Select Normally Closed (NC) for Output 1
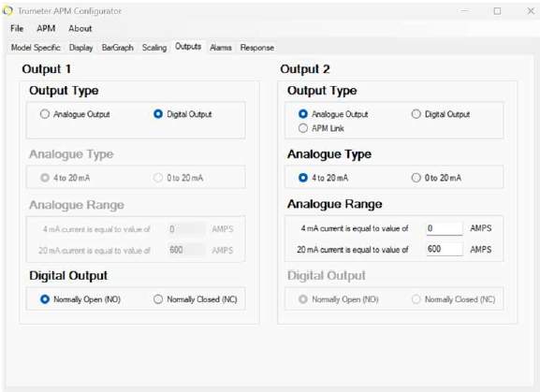The width and height of the screenshot is (540, 392). point(196,299)
